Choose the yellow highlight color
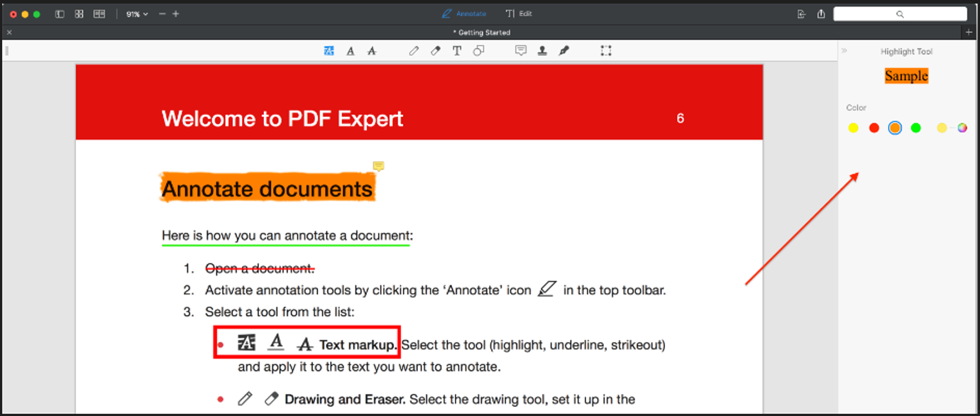This screenshot has width=980, height=416. 854,128
